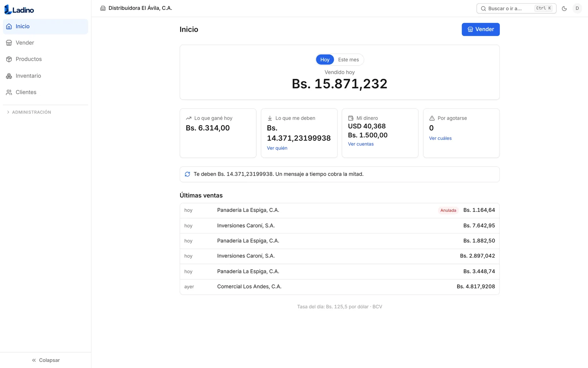Click the Ctrl K shortcut badge
Viewport: 588px width, 368px height.
(x=544, y=8)
